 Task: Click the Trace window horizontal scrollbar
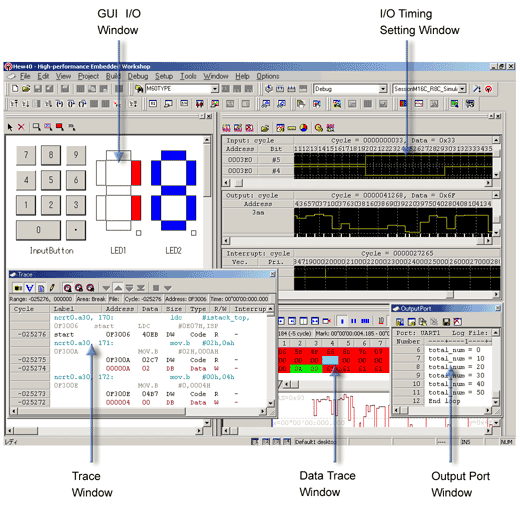(x=138, y=411)
